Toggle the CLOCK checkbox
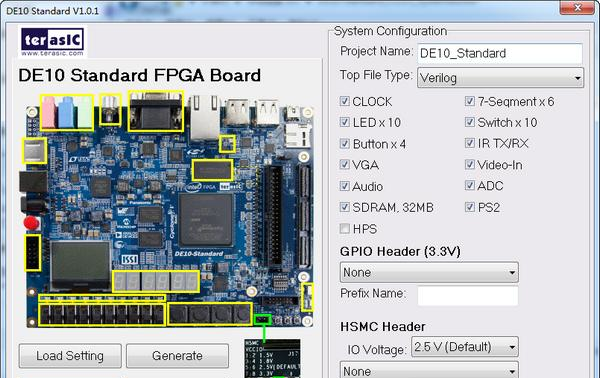 pos(344,101)
